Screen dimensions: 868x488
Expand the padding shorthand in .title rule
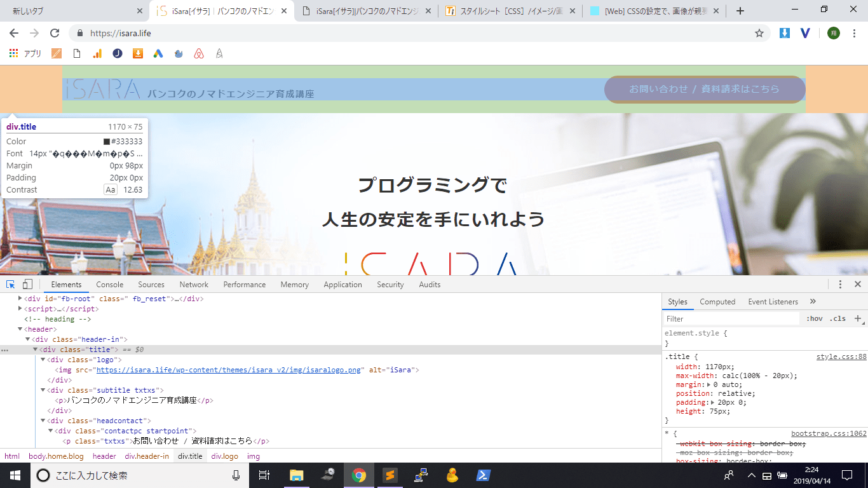click(714, 402)
